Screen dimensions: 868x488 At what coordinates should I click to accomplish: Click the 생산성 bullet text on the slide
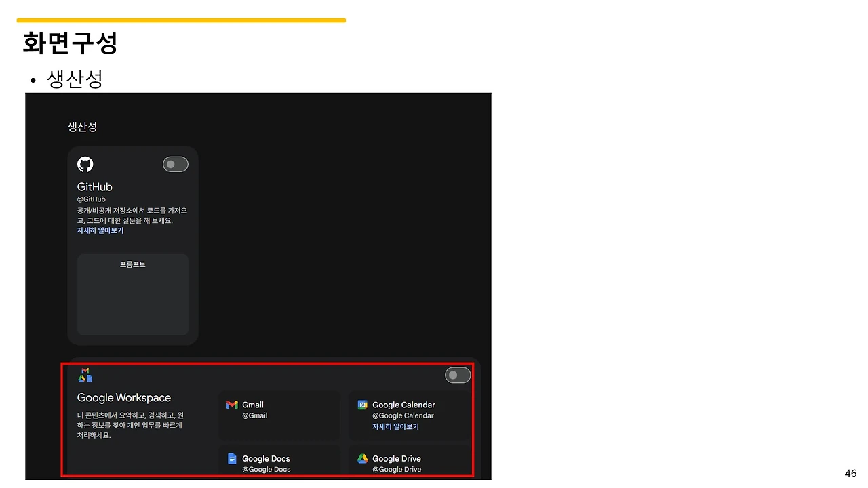coord(75,79)
